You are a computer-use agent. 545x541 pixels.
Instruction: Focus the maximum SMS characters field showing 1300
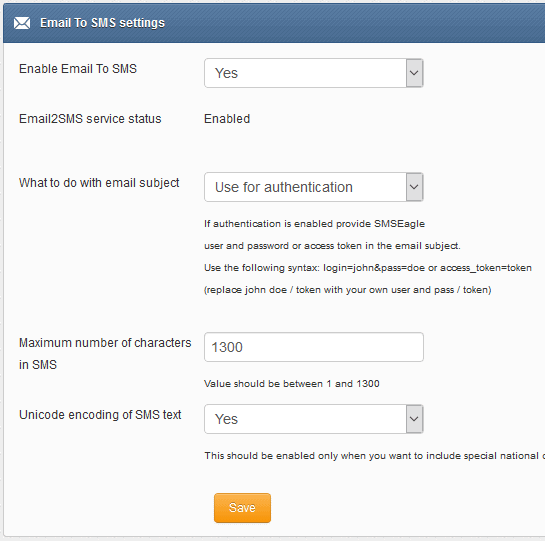(314, 347)
